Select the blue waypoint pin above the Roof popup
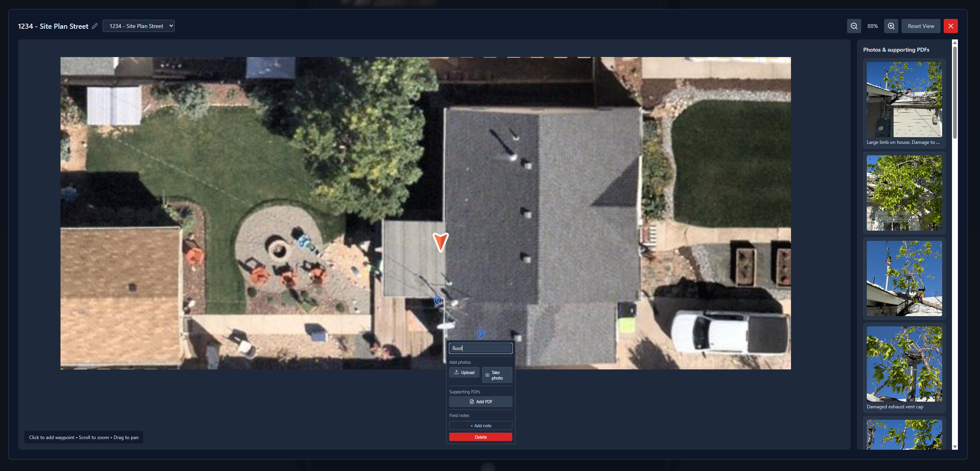 click(x=481, y=334)
